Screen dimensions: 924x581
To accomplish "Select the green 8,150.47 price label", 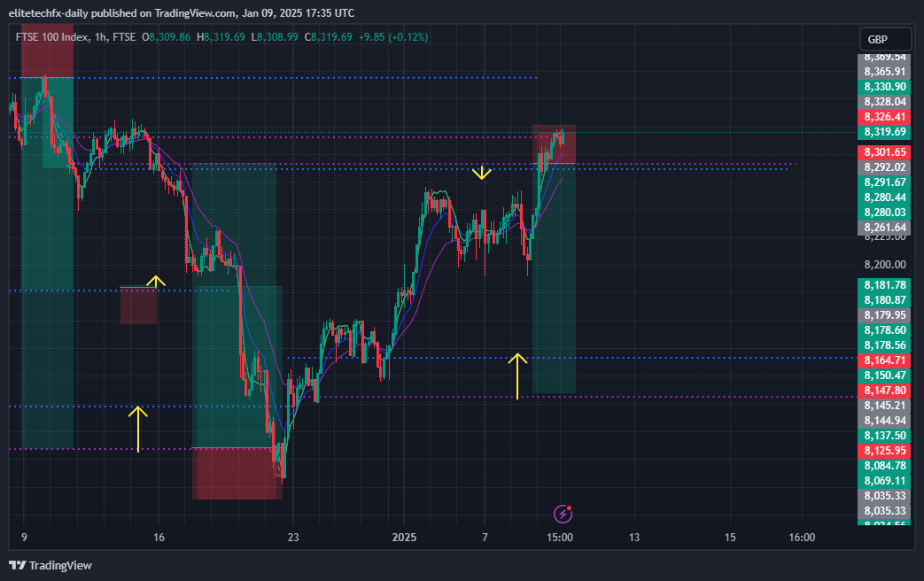I will (884, 376).
